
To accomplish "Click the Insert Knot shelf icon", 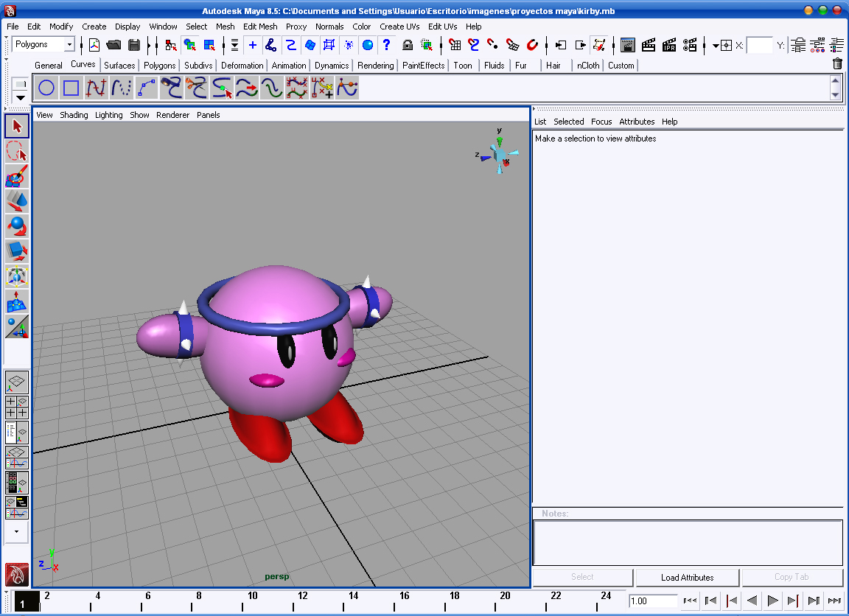I will pos(221,88).
